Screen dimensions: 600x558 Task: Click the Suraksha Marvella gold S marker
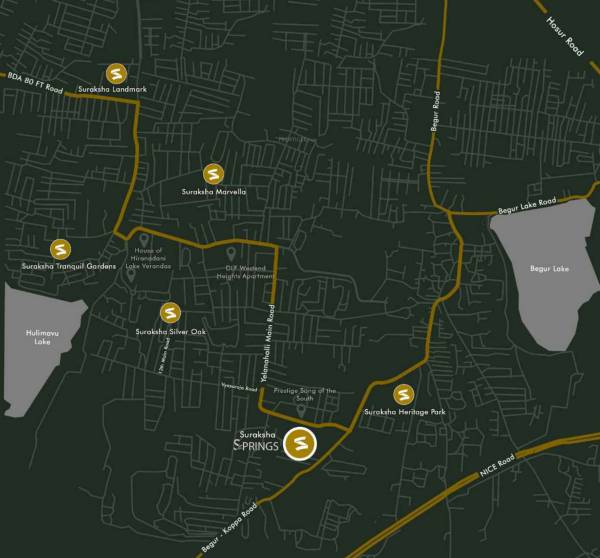click(214, 174)
